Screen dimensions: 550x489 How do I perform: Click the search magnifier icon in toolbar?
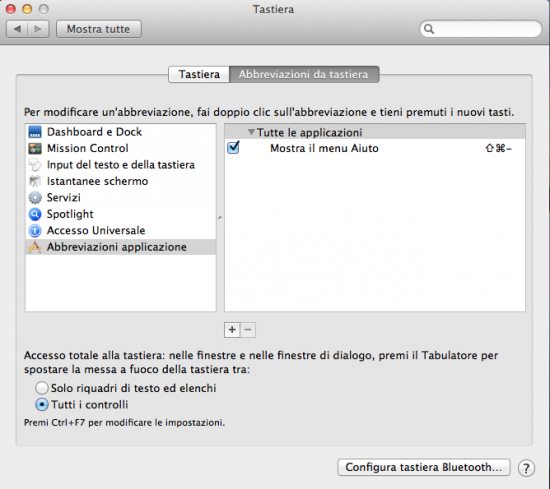tap(429, 29)
